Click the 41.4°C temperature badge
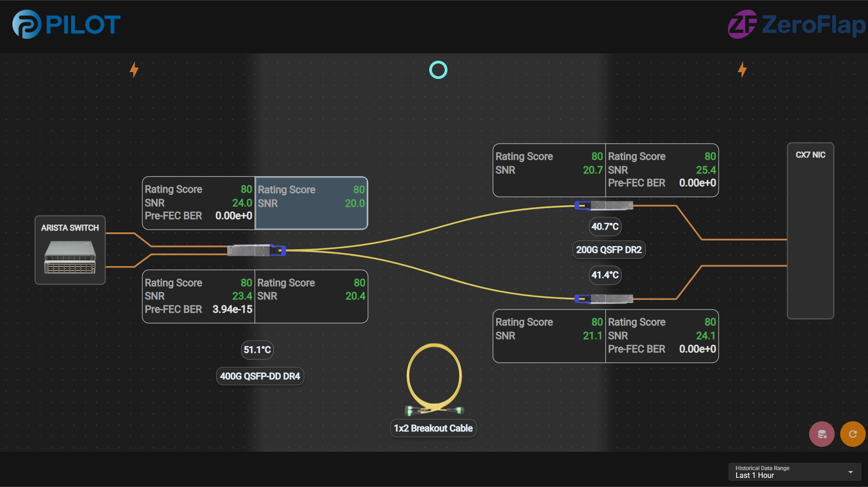The image size is (868, 487). (x=605, y=275)
